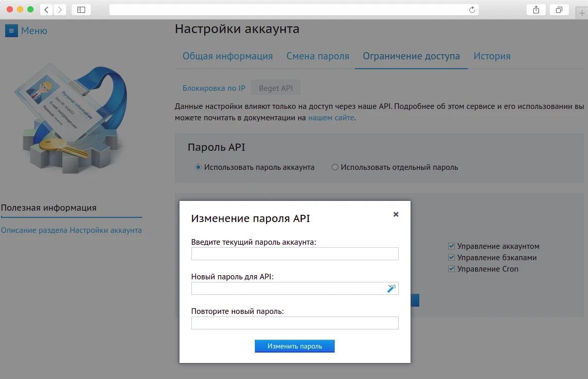Keep «Использовать пароль аккаунта» selected

tap(198, 167)
